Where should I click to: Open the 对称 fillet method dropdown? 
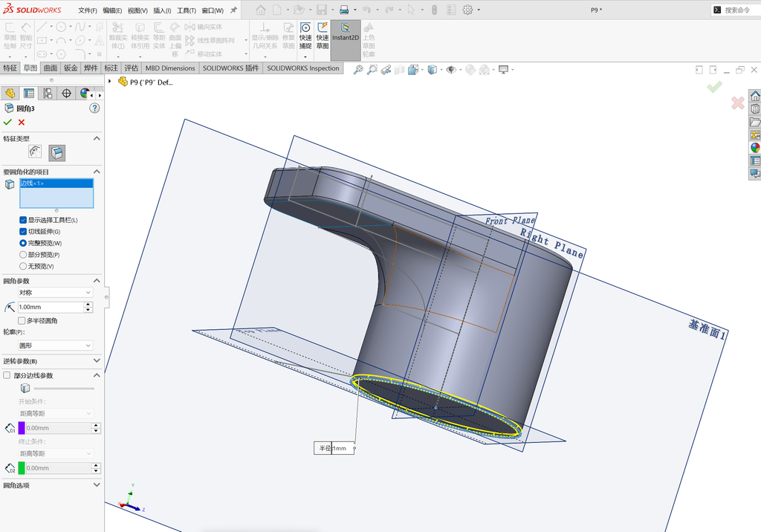click(x=55, y=293)
